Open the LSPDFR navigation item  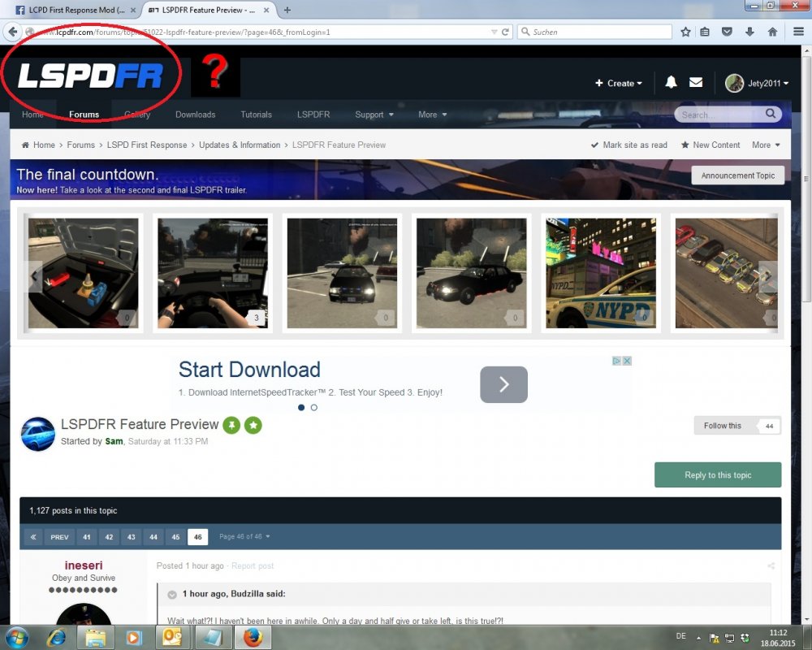pos(313,115)
